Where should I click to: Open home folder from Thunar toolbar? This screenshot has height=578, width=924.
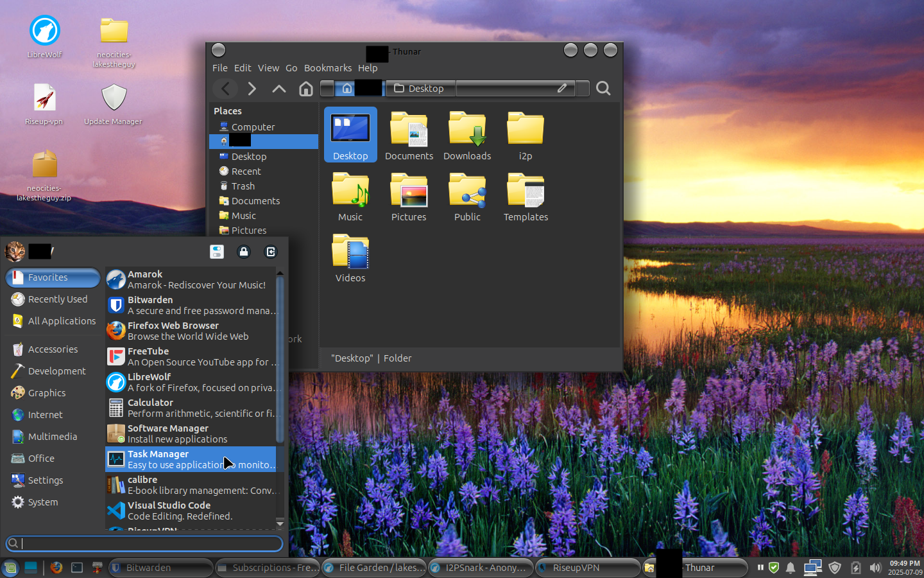point(306,89)
